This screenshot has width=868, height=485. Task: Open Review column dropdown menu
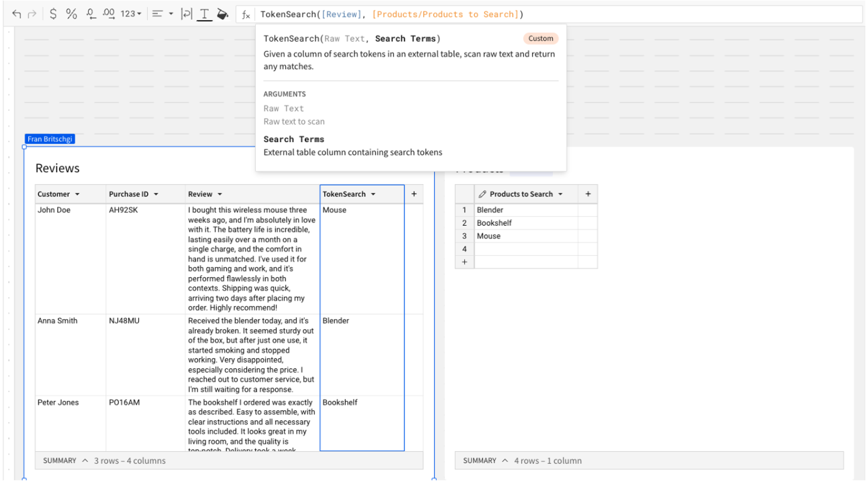(220, 194)
